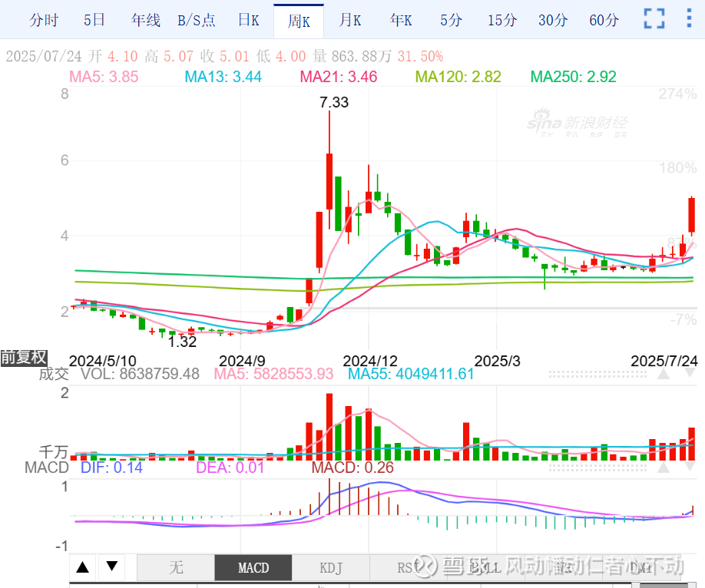Click the 7.33 peak price annotation

click(334, 103)
